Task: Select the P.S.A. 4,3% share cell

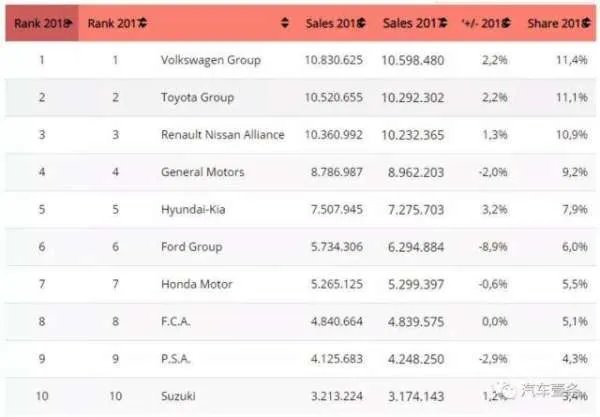Action: (x=573, y=359)
